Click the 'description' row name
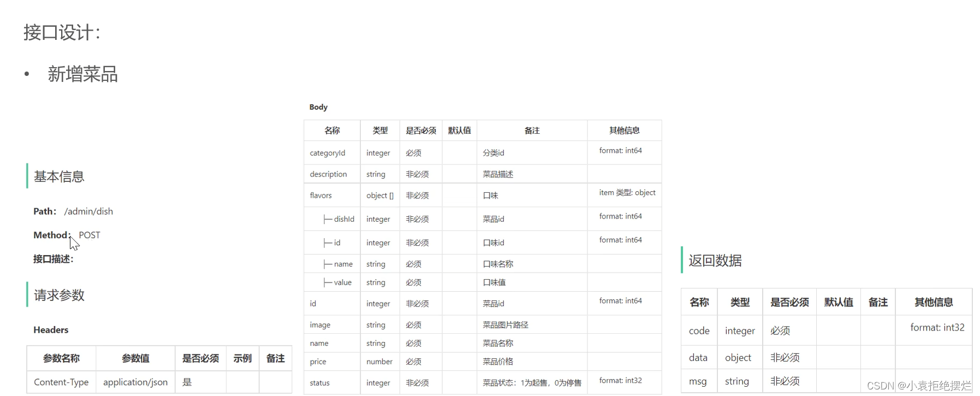Viewport: 980px width, 396px height. [328, 174]
